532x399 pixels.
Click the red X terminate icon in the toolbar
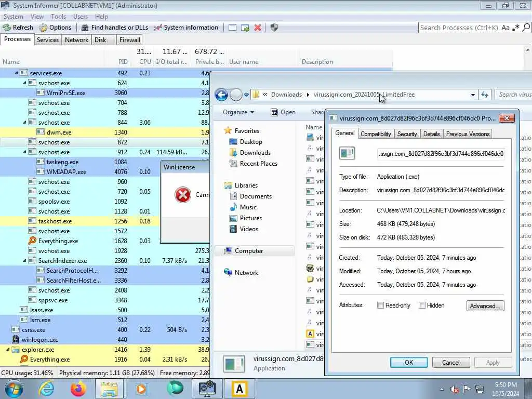pos(258,28)
